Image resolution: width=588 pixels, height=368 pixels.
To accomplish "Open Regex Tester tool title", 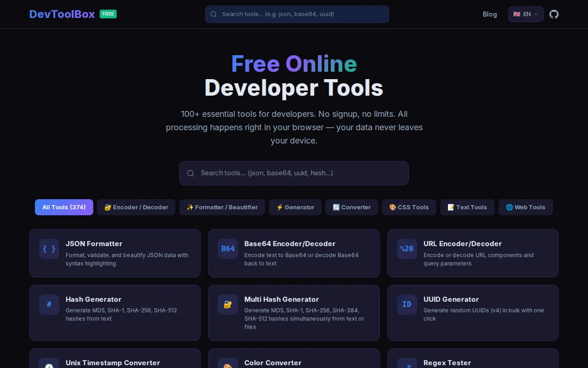I will point(447,363).
